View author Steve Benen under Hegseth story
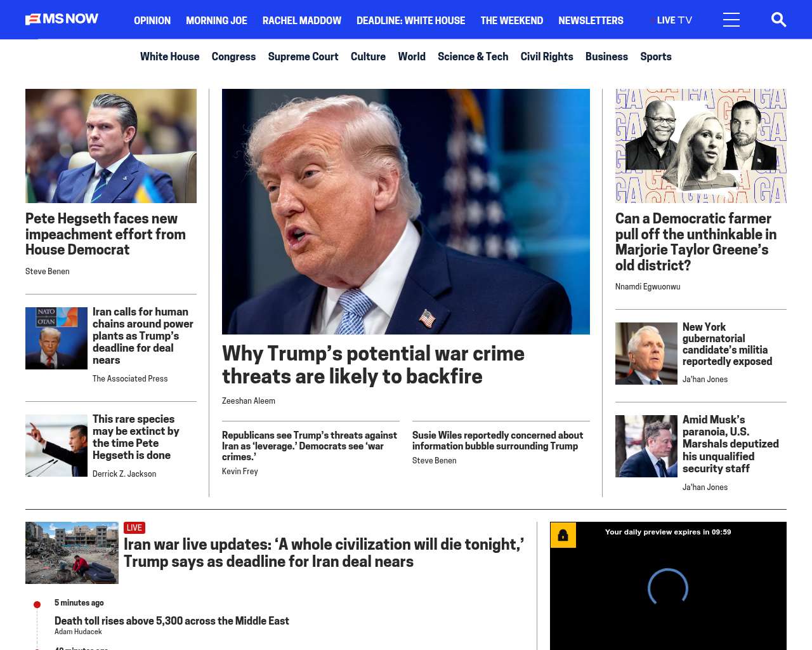The image size is (812, 650). tap(48, 272)
